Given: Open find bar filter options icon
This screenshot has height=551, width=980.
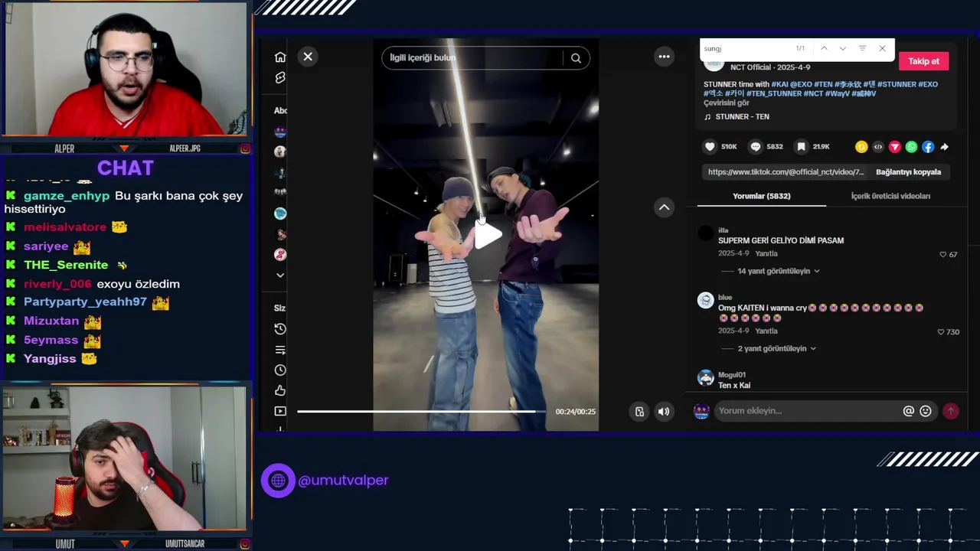Looking at the screenshot, I should tap(862, 48).
